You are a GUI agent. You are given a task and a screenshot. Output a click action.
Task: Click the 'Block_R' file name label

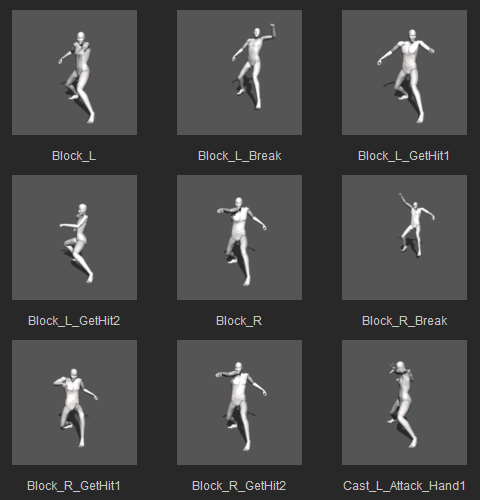coord(239,321)
